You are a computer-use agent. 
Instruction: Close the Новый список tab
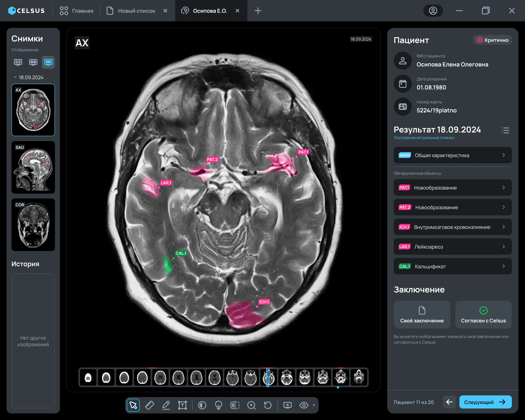coord(165,11)
